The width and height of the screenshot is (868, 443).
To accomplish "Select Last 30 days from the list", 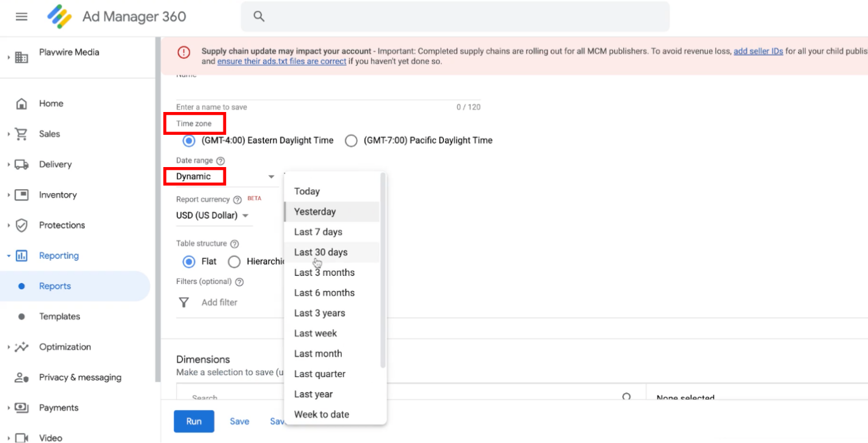I will click(320, 251).
